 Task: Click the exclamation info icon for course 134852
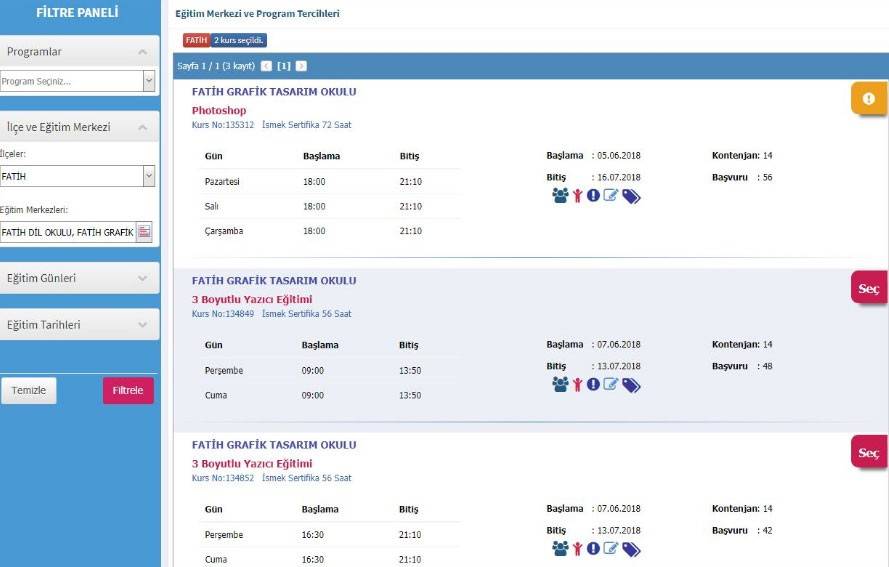(x=593, y=548)
